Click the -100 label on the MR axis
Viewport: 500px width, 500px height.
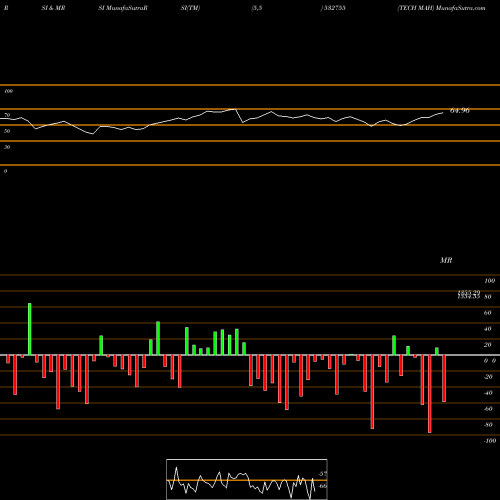coord(490,441)
